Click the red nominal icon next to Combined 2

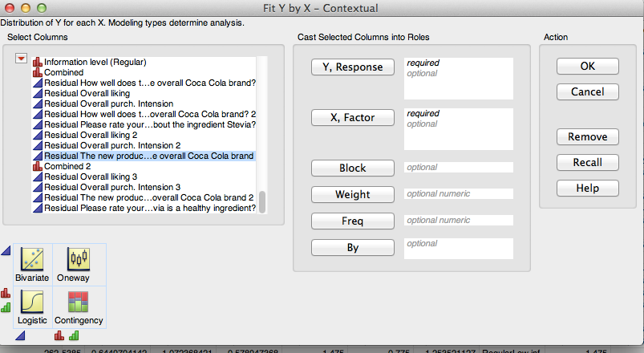tap(38, 166)
